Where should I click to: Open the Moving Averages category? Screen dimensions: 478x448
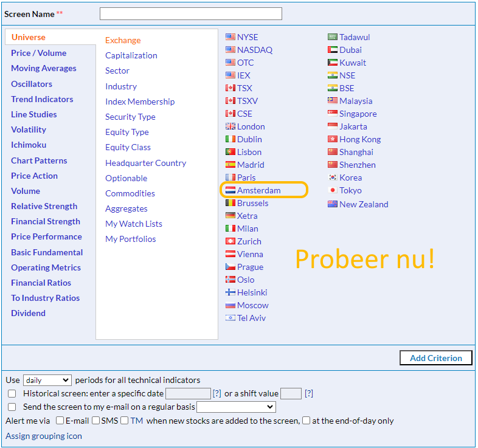pos(44,68)
